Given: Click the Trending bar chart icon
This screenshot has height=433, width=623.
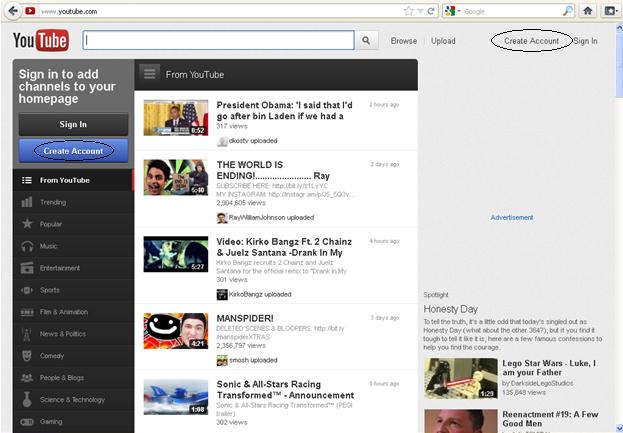Looking at the screenshot, I should click(27, 202).
